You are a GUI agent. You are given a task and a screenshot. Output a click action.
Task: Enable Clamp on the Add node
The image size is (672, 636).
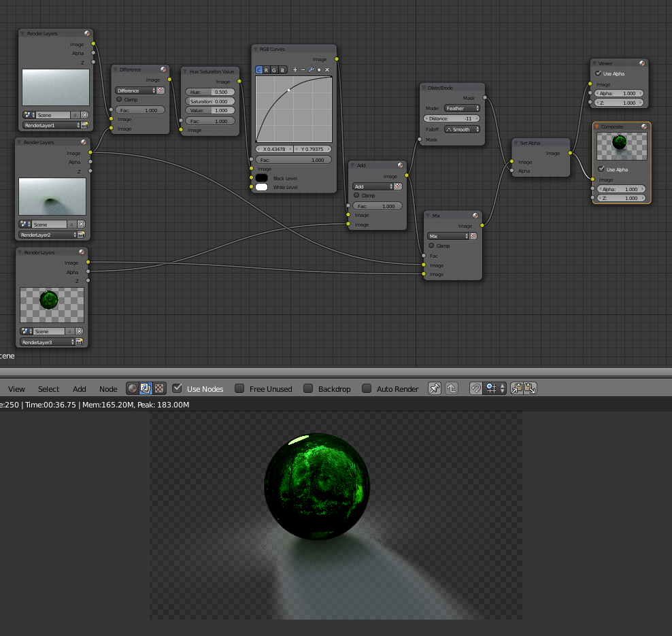tap(356, 195)
